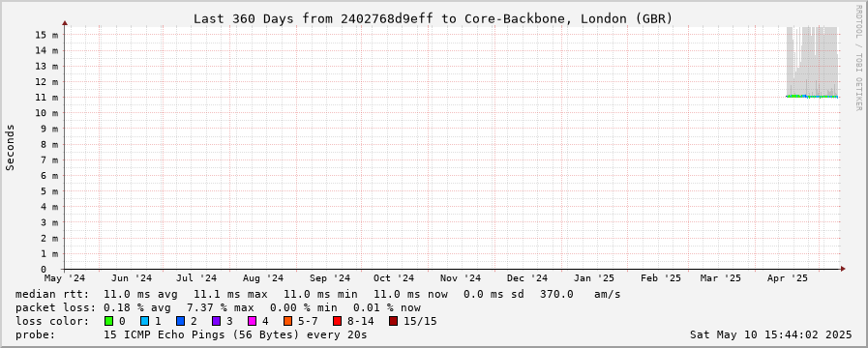Screen dimensions: 868x348
Task: Click the gray latency data area
Action: point(813,61)
